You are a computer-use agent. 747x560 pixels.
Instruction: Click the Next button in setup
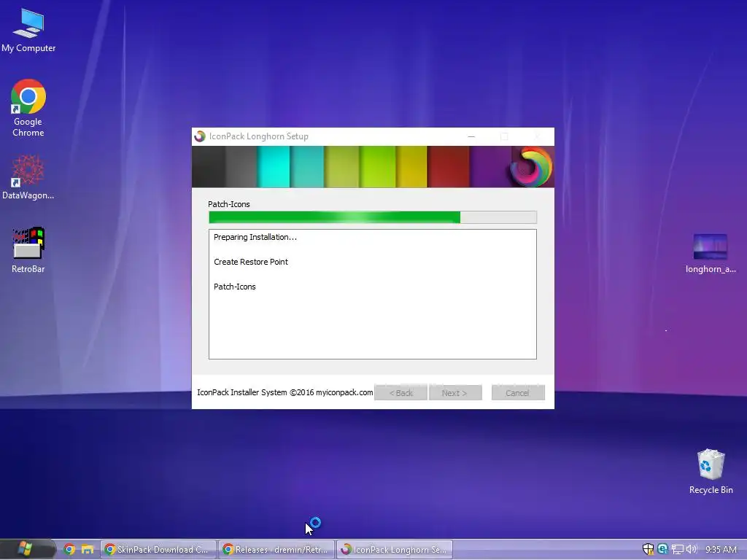pyautogui.click(x=455, y=393)
